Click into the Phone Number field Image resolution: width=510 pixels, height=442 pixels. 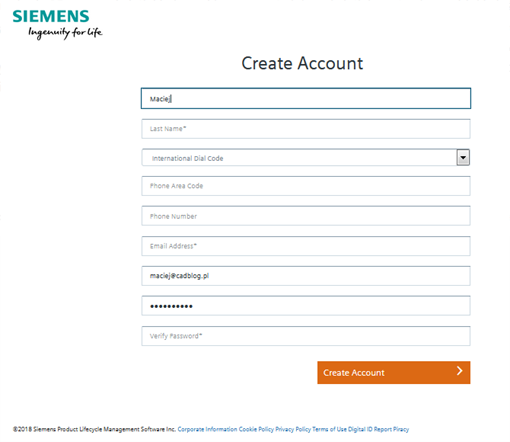coord(306,216)
